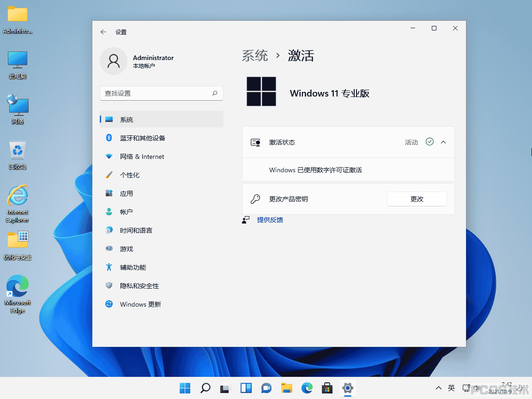Select the 网络 desktop icon

pos(18,109)
